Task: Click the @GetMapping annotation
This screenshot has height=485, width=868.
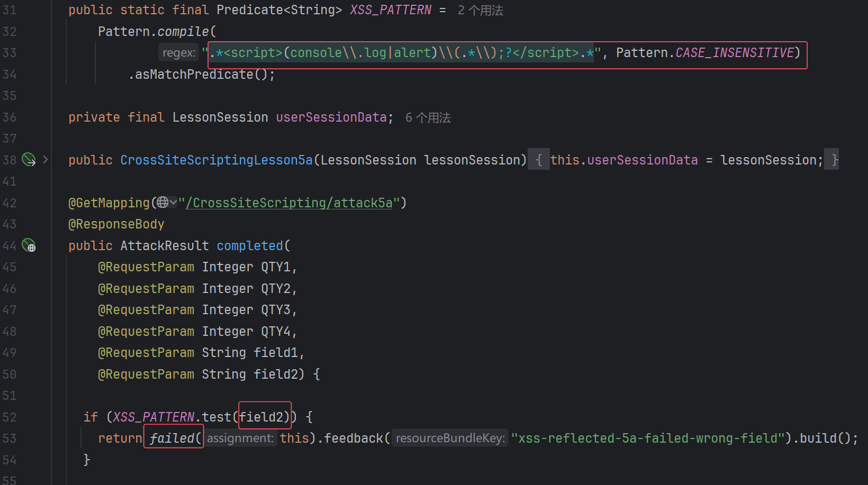Action: point(109,203)
